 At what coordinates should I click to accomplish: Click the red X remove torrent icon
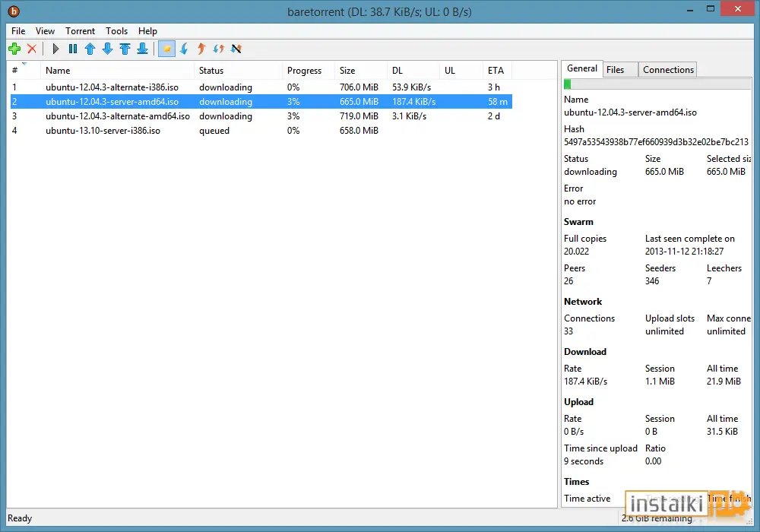click(32, 49)
